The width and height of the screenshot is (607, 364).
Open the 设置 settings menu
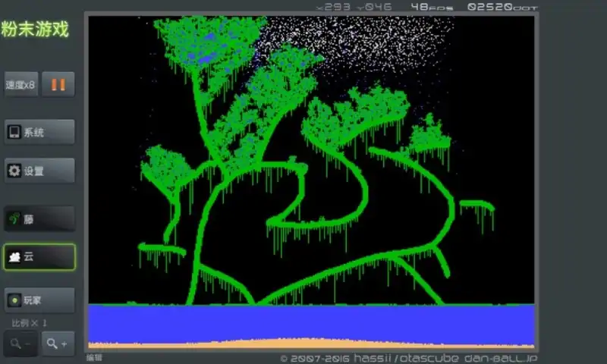click(x=39, y=171)
